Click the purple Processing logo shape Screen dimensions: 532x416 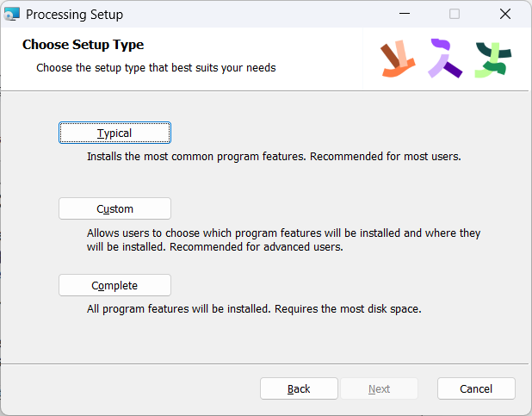(445, 59)
